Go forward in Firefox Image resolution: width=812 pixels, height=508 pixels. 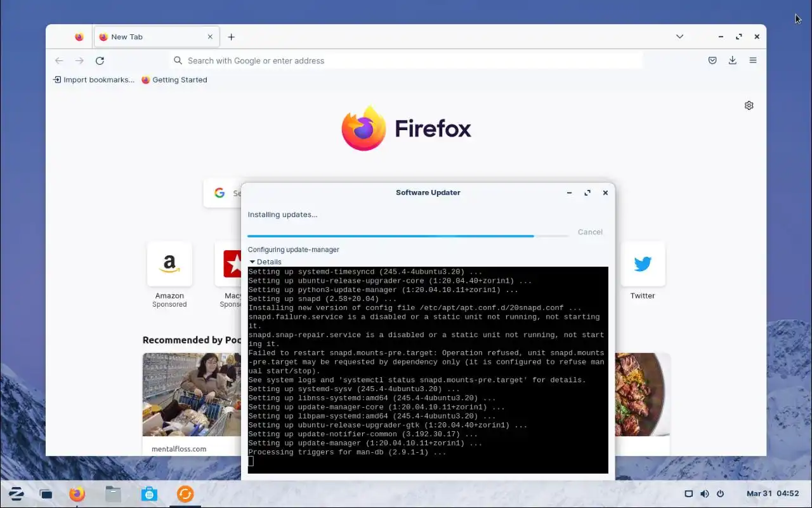(79, 60)
